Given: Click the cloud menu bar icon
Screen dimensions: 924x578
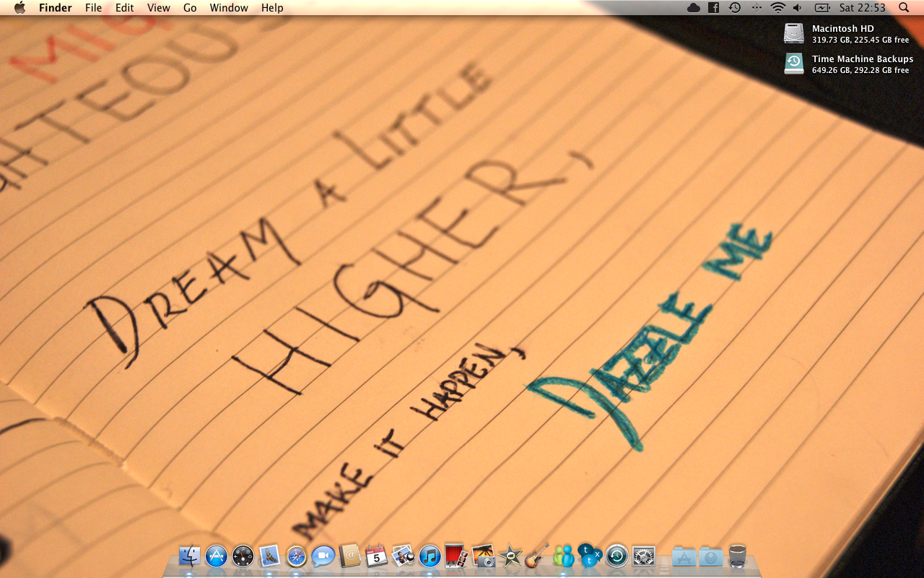Looking at the screenshot, I should [694, 8].
